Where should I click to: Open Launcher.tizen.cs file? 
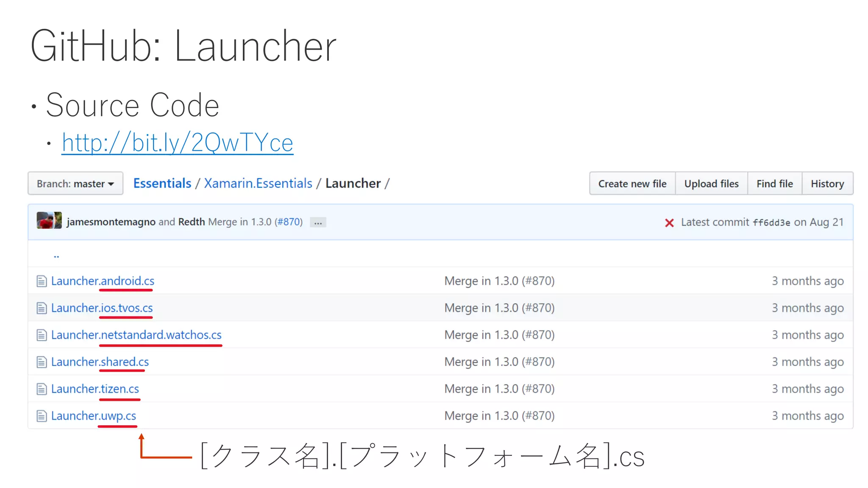point(95,389)
